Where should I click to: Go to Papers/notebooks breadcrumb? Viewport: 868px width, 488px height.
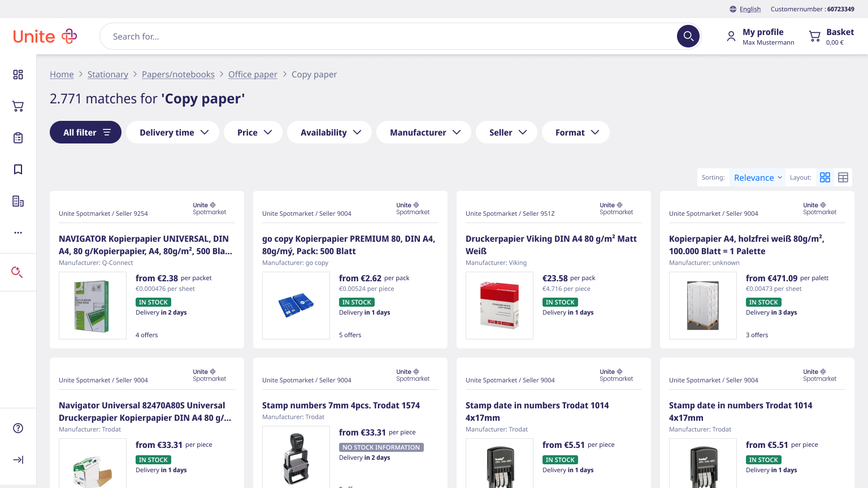[x=178, y=75]
